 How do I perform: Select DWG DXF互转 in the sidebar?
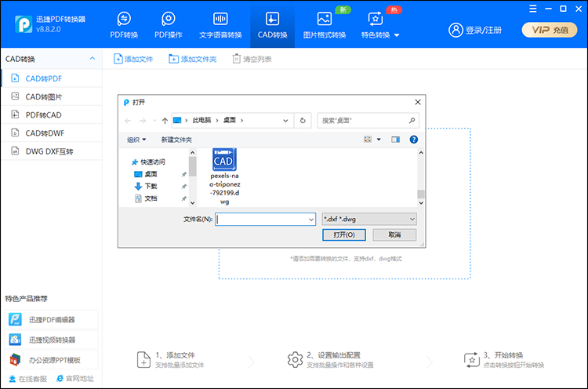pyautogui.click(x=52, y=151)
